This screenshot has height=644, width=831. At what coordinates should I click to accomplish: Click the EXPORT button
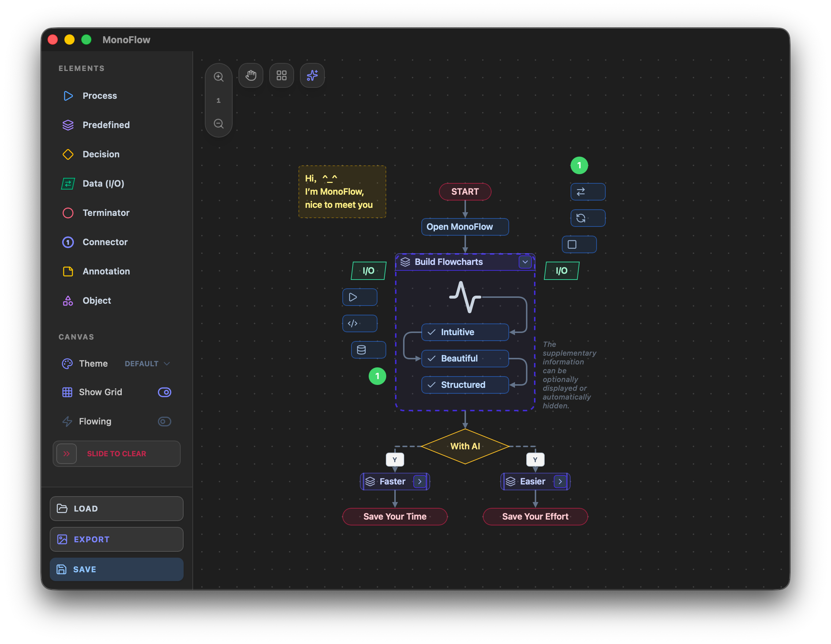[x=116, y=539]
